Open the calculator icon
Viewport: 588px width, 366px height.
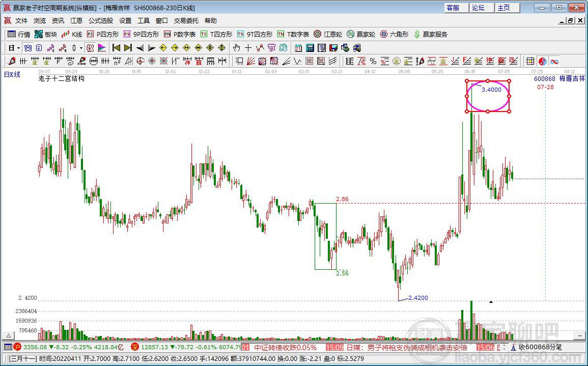click(x=310, y=48)
